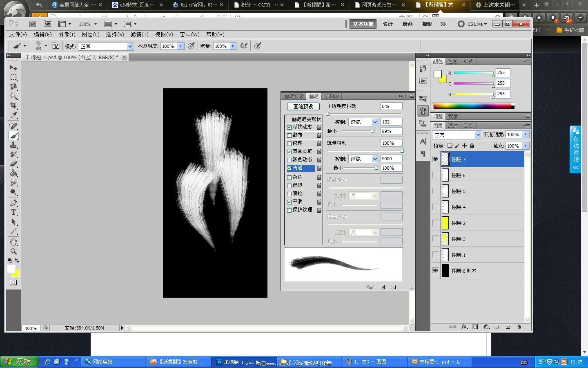588x368 pixels.
Task: Select the Dodge tool
Action: pyautogui.click(x=13, y=192)
